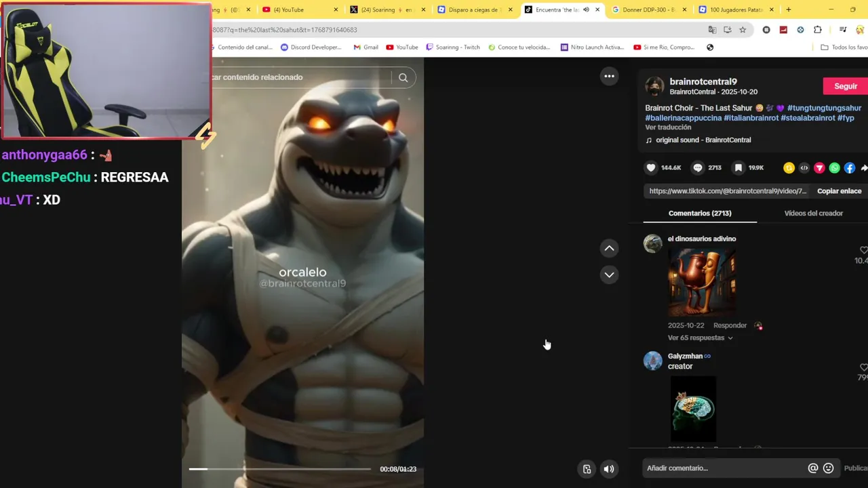The image size is (868, 488).
Task: Follow brainrotcentral9 with Seguir button
Action: (x=845, y=86)
